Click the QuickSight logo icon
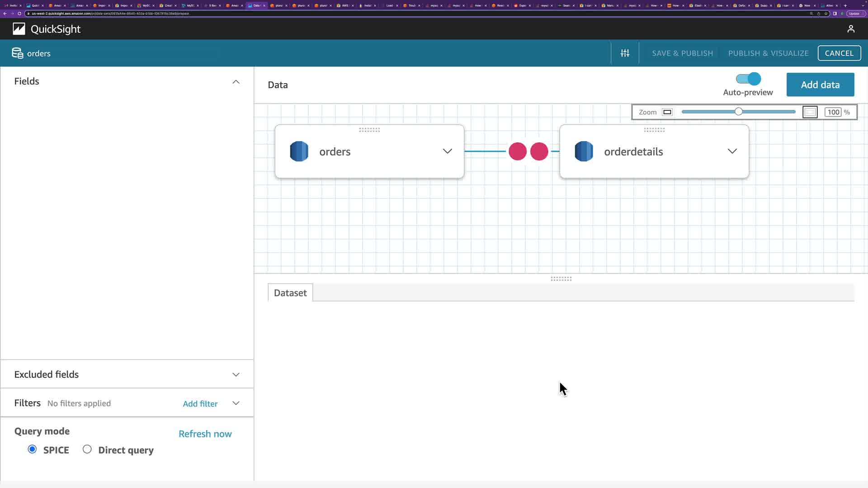The width and height of the screenshot is (868, 488). pyautogui.click(x=19, y=29)
